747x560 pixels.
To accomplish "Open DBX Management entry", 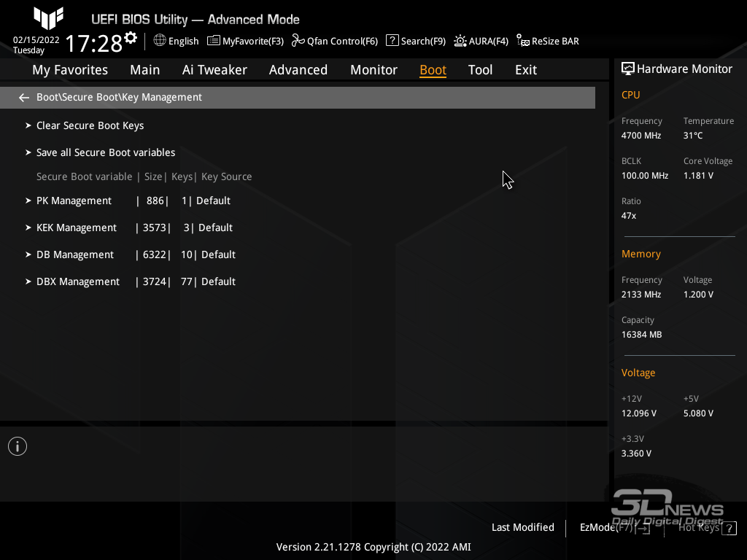I will click(x=77, y=282).
